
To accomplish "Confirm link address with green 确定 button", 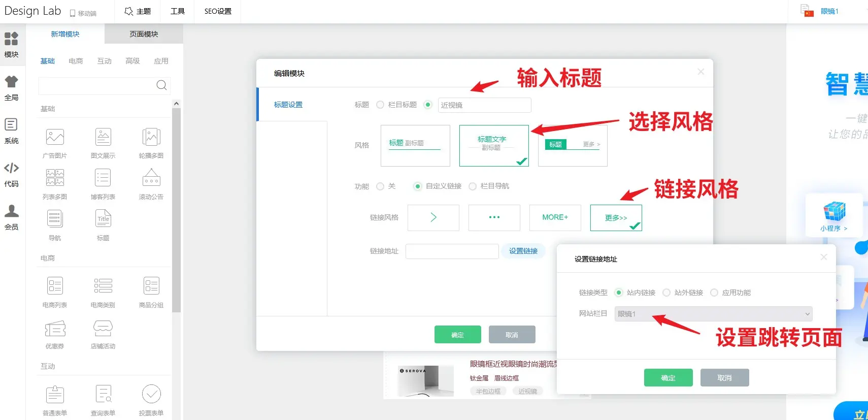I will [668, 378].
